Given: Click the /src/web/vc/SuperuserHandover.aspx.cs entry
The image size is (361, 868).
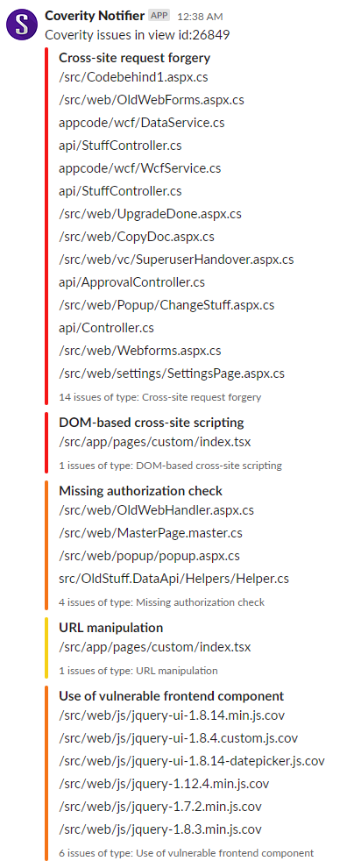Looking at the screenshot, I should click(176, 259).
